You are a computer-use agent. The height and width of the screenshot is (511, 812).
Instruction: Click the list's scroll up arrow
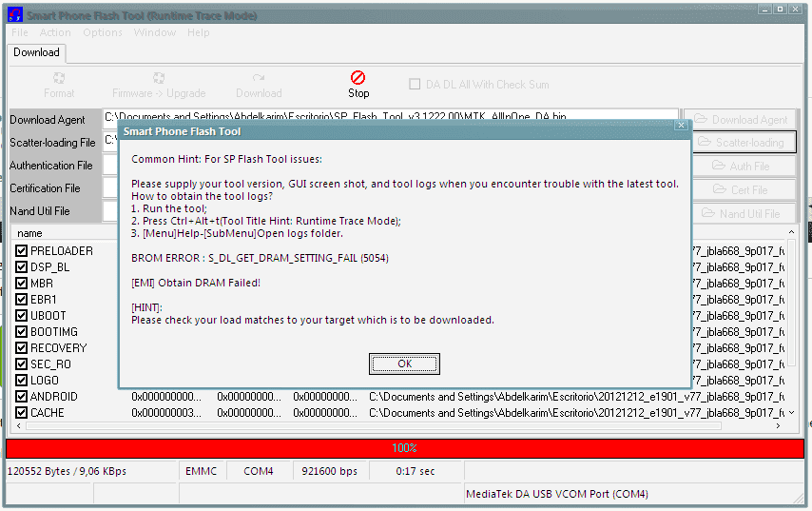click(x=791, y=232)
